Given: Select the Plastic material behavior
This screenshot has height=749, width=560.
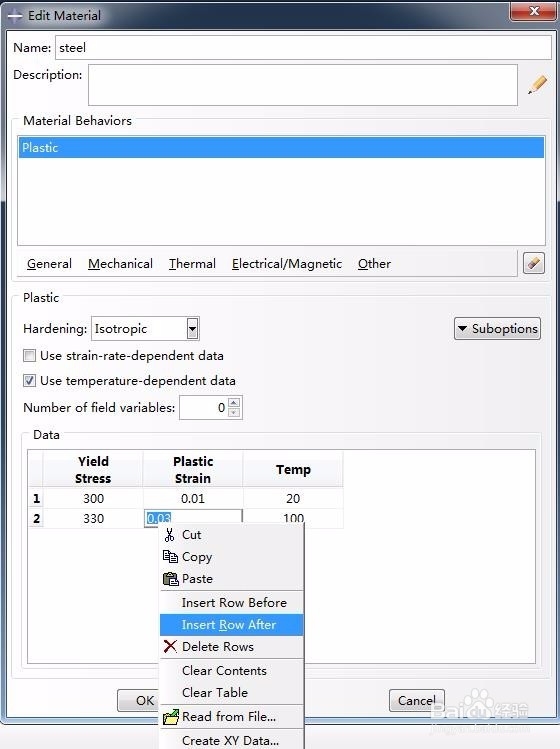Looking at the screenshot, I should [281, 148].
